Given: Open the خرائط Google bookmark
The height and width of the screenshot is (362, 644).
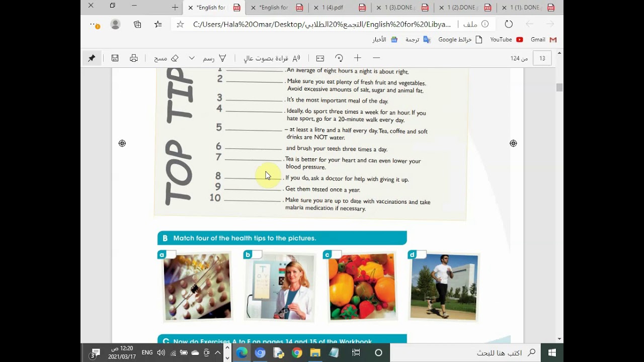Looking at the screenshot, I should pyautogui.click(x=460, y=40).
